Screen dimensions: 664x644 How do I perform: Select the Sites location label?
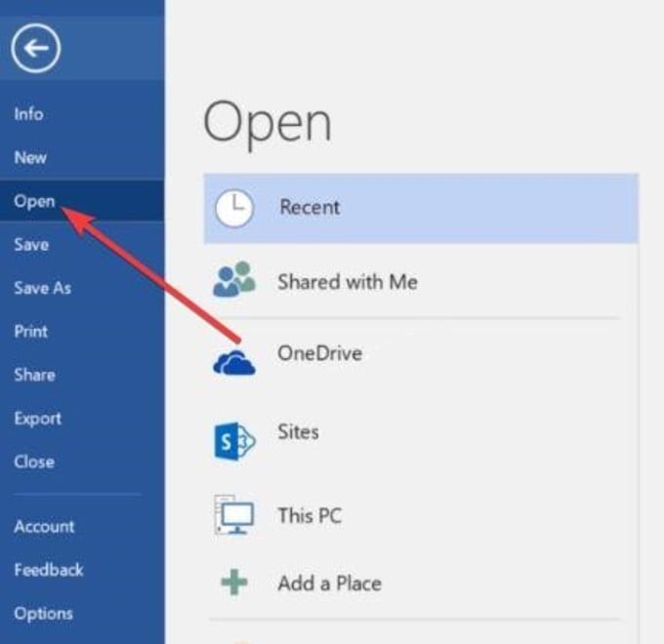click(x=298, y=432)
